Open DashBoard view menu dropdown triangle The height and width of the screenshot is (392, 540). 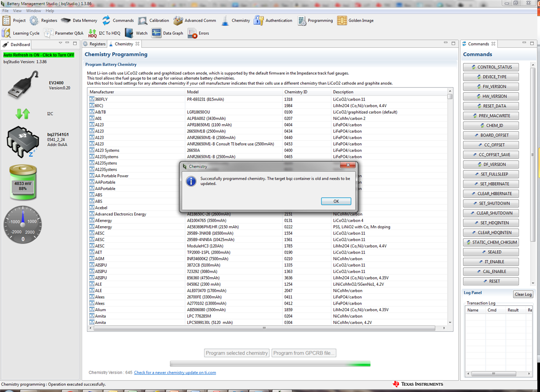(x=61, y=43)
